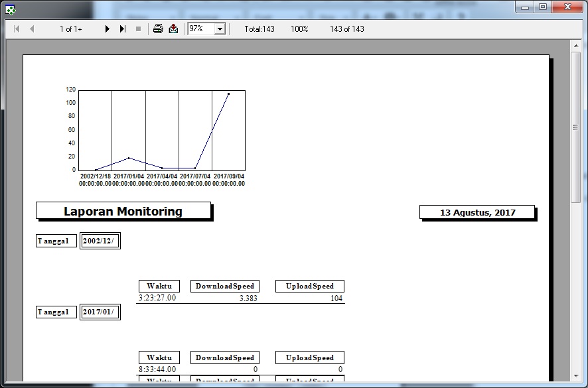
Task: Click inside the 97% zoom text field
Action: (200, 29)
